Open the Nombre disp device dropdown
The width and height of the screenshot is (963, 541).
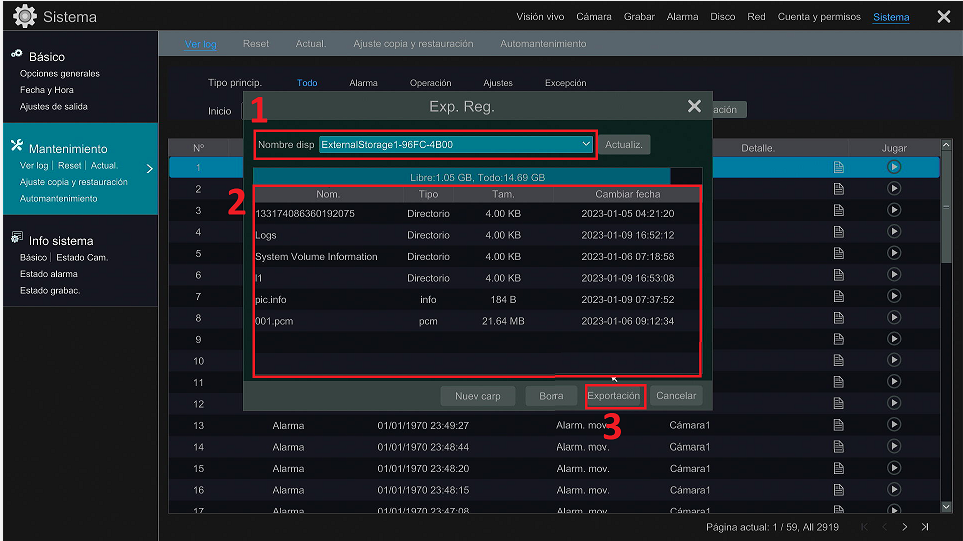tap(586, 145)
